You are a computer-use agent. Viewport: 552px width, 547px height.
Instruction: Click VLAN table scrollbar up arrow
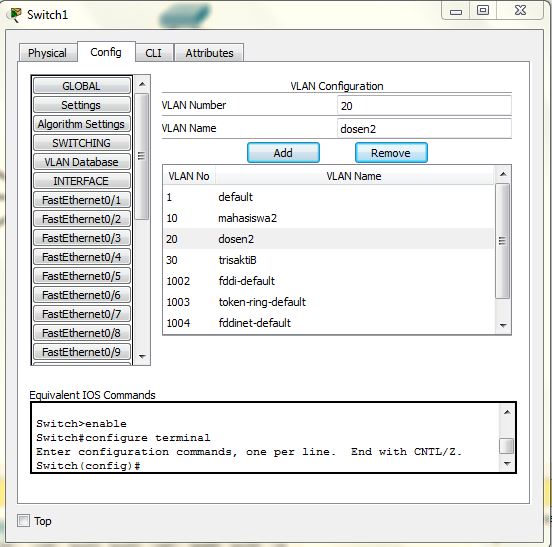(503, 174)
